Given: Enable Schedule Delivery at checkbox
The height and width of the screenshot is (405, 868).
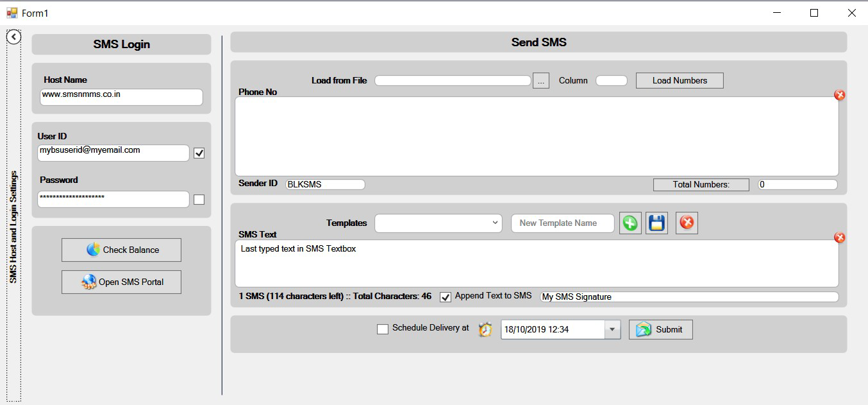Looking at the screenshot, I should pyautogui.click(x=383, y=329).
